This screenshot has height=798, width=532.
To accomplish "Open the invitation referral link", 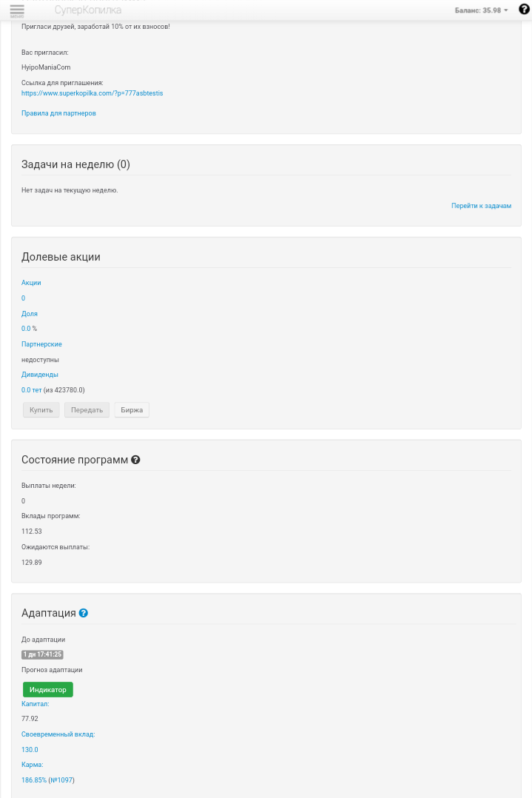I will pos(92,93).
